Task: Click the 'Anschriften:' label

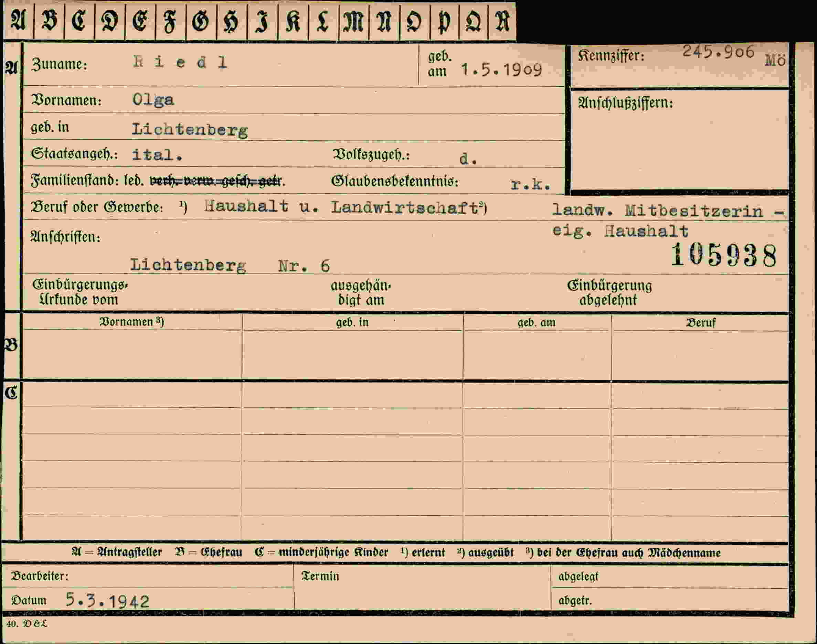Action: point(66,237)
